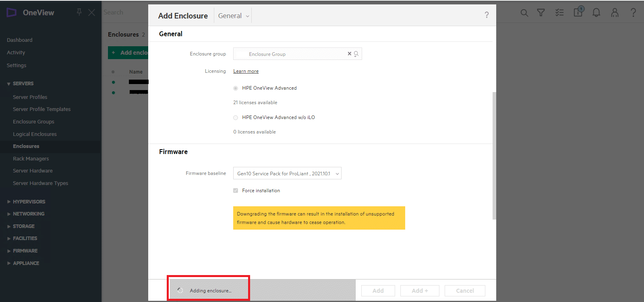Open the updates icon with badge
This screenshot has width=644, height=302.
click(578, 12)
